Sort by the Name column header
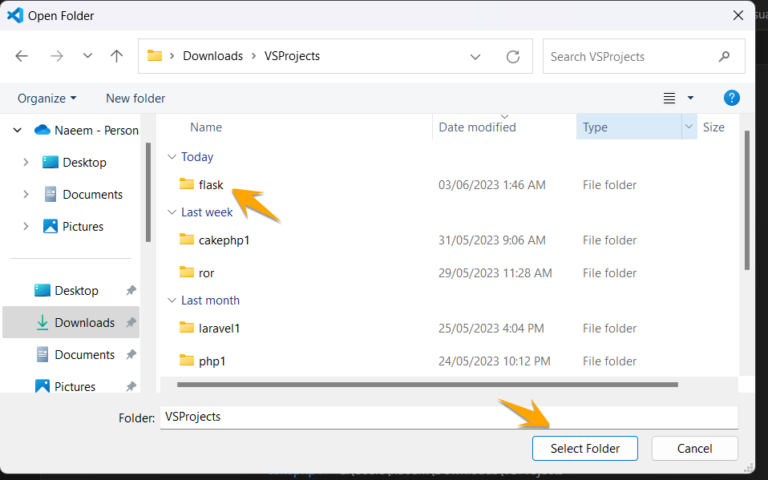 (206, 127)
